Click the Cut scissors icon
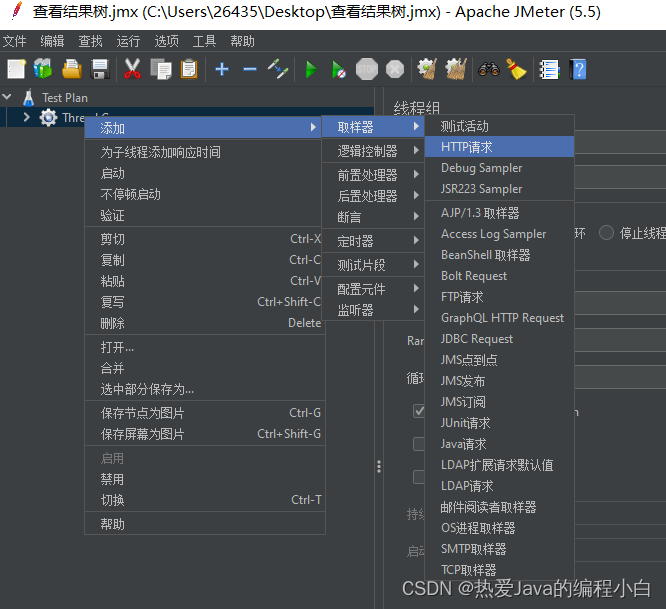 click(132, 69)
